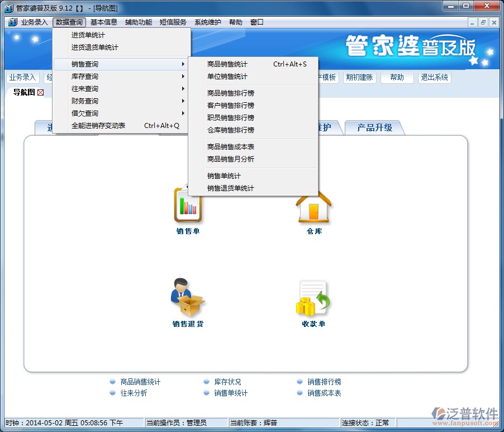
Task: Open the 系统维护 menu
Action: coord(207,22)
